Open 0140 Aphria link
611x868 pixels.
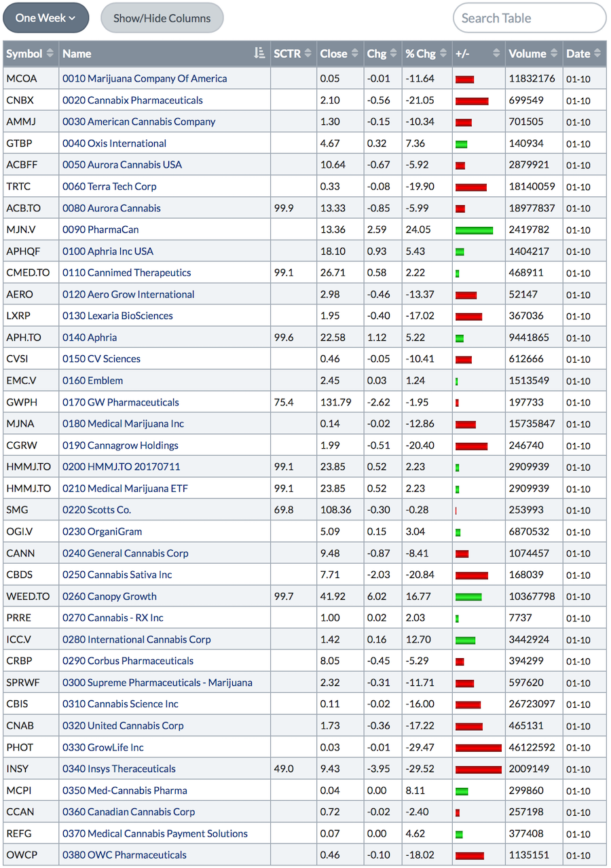pos(90,338)
